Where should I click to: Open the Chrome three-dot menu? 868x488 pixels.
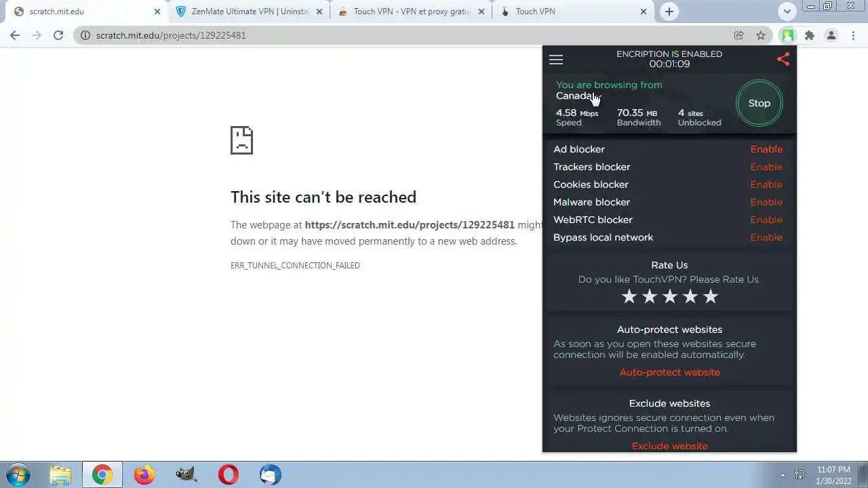(x=853, y=35)
